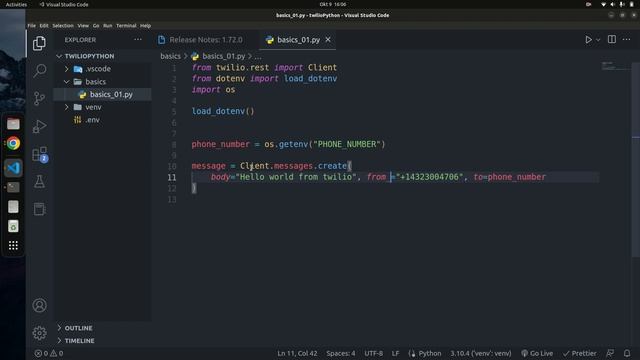Click the editor vertical scrollbar
640x360 pixels.
coord(636,159)
